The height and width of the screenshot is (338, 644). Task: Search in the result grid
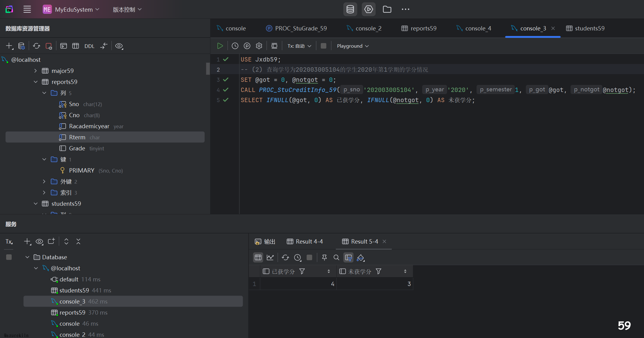(336, 257)
